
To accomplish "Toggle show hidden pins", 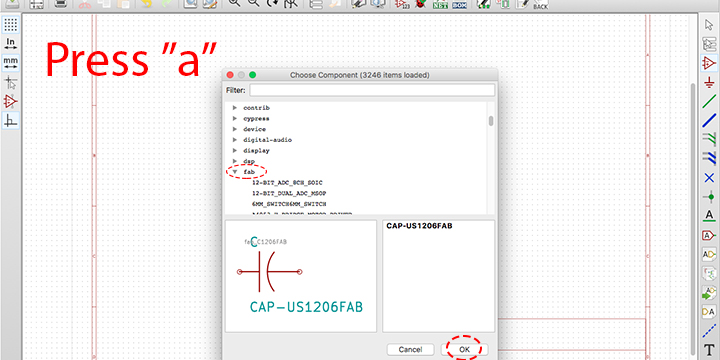I will (x=11, y=101).
